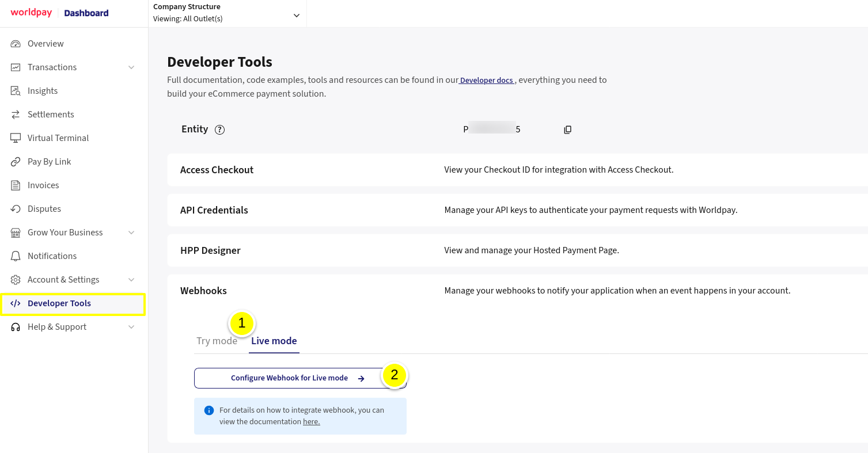
Task: Expand the API Credentials section
Action: click(517, 210)
